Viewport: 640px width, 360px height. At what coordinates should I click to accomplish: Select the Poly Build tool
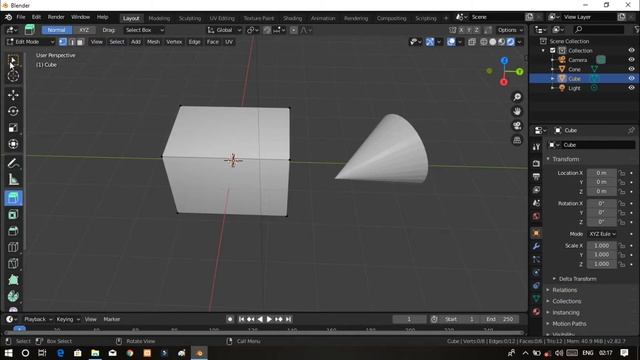coord(13,280)
